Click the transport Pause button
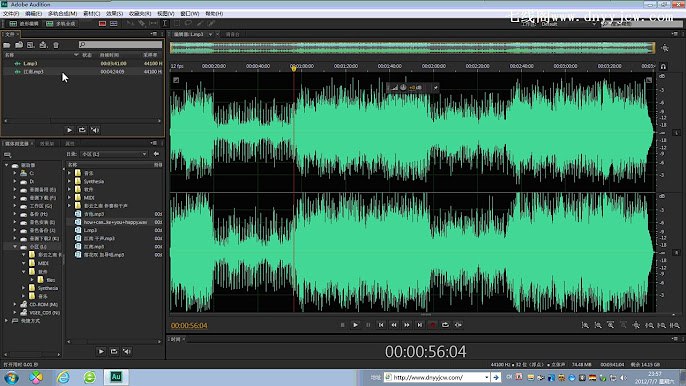Screen dimensions: 686x386 click(x=368, y=325)
